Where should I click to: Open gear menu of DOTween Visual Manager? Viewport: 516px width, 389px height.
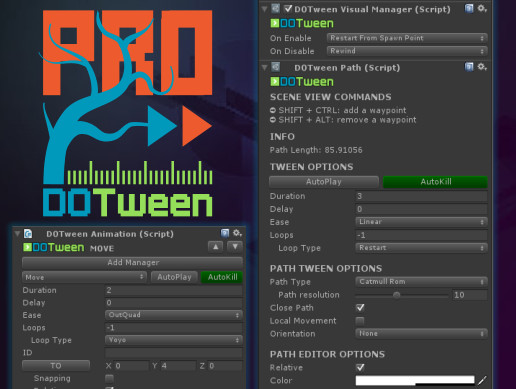tap(482, 8)
